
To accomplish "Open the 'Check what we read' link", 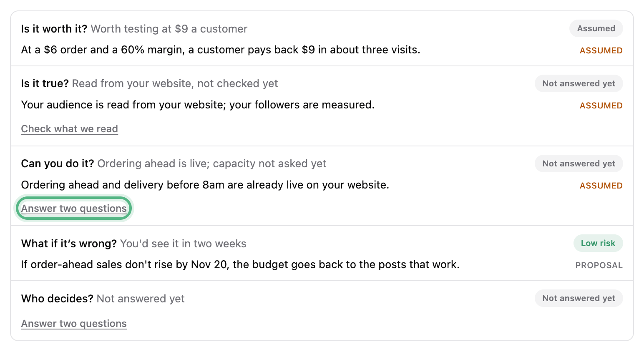I will coord(70,129).
